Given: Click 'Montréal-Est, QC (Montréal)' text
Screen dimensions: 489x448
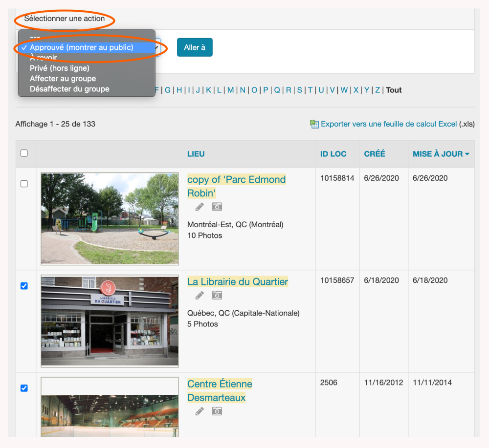Looking at the screenshot, I should [235, 225].
